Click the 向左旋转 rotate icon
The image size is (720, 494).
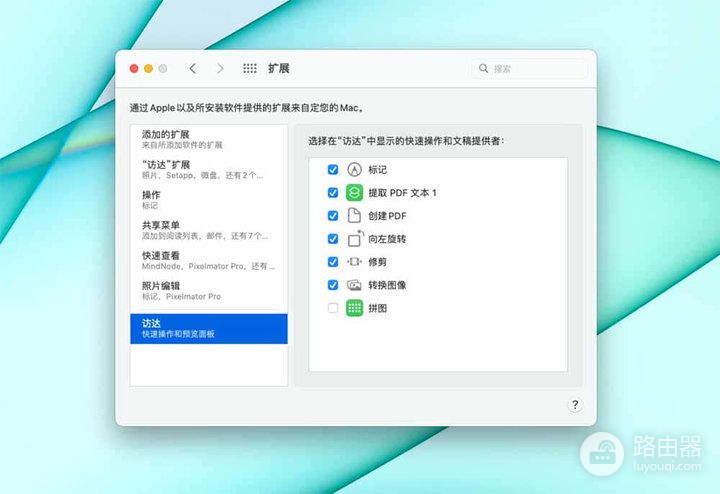tap(355, 238)
